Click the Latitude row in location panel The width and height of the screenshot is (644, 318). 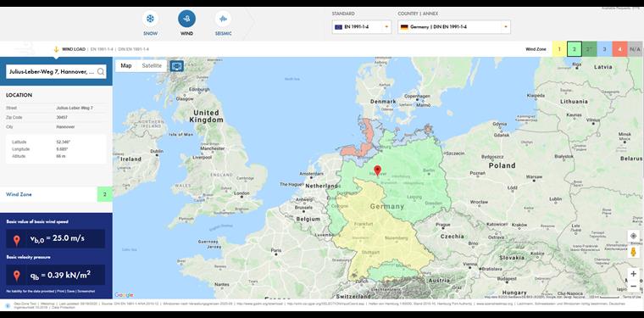(56, 142)
